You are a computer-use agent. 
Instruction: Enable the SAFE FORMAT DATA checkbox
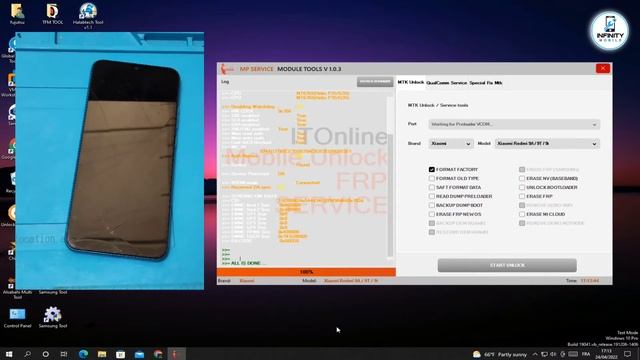coord(431,187)
